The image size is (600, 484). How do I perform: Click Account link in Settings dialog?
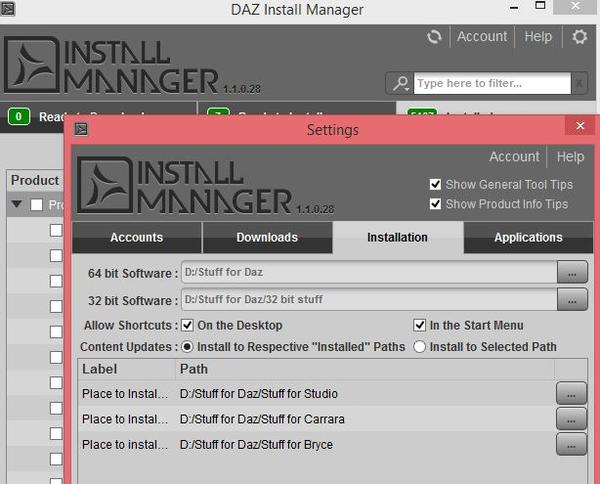[x=514, y=157]
